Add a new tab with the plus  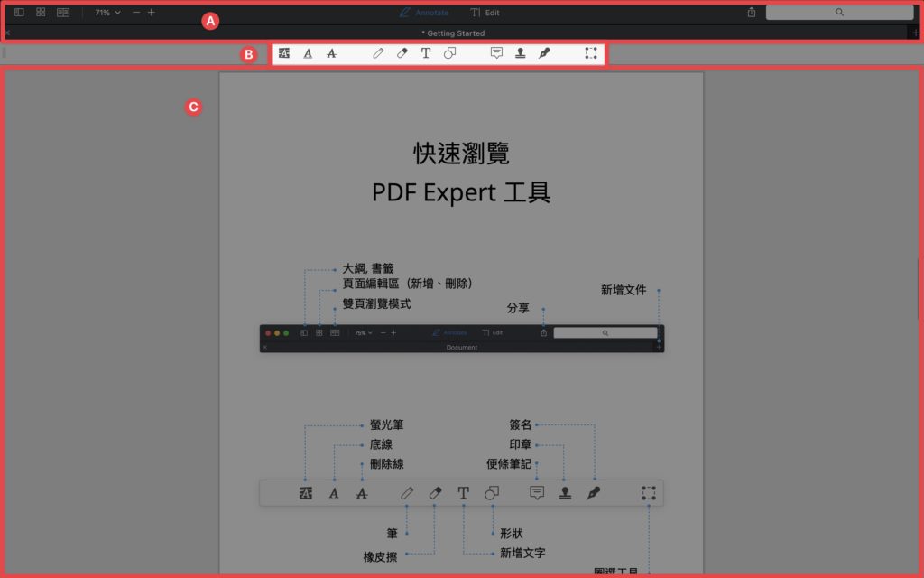[x=915, y=33]
